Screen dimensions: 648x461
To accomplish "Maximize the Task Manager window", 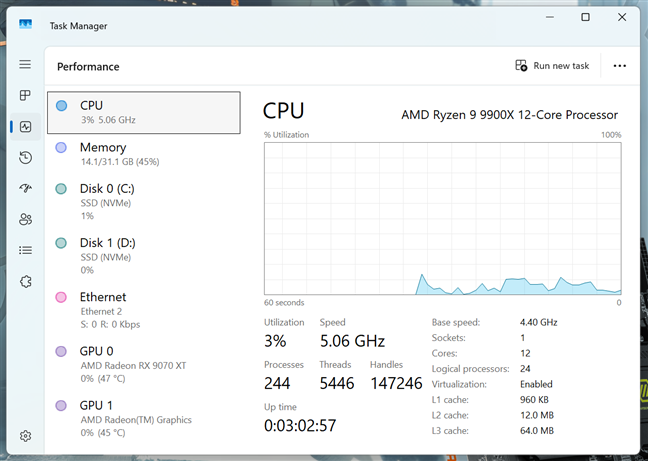I will 585,17.
